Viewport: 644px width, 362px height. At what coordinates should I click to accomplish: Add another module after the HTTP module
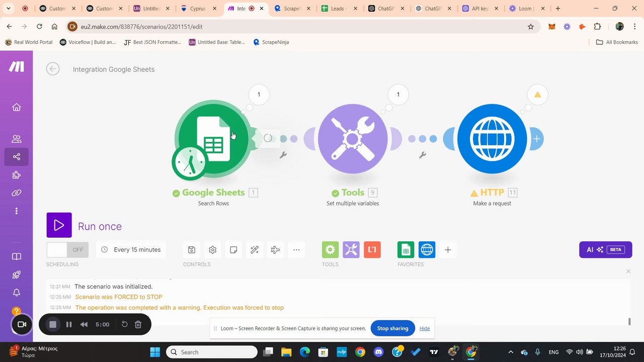coord(537,139)
